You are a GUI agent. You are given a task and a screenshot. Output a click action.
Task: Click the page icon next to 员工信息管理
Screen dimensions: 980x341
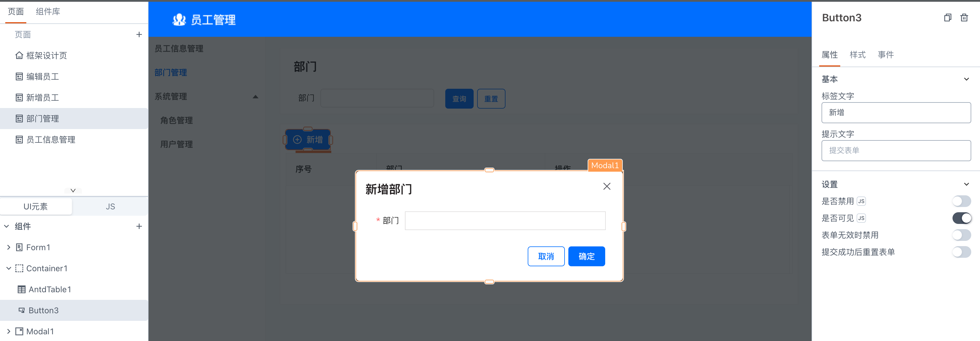point(19,140)
